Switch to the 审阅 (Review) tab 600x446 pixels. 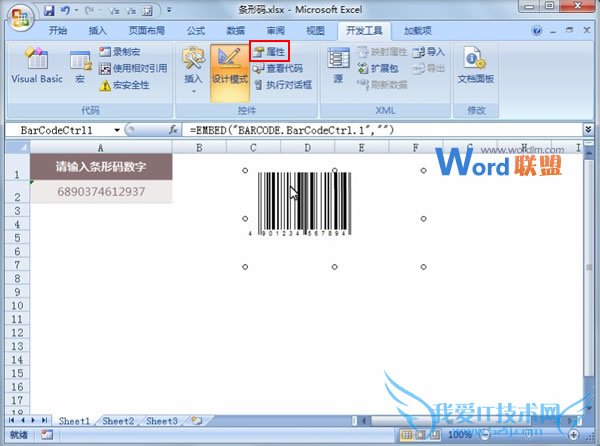coord(276,30)
